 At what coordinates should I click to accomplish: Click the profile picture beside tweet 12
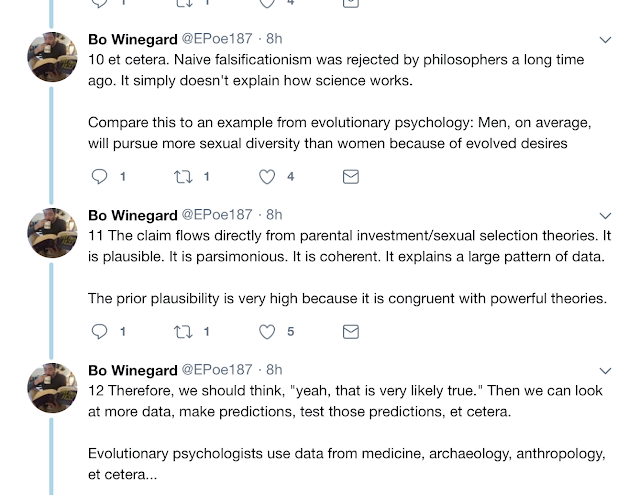pyautogui.click(x=52, y=388)
